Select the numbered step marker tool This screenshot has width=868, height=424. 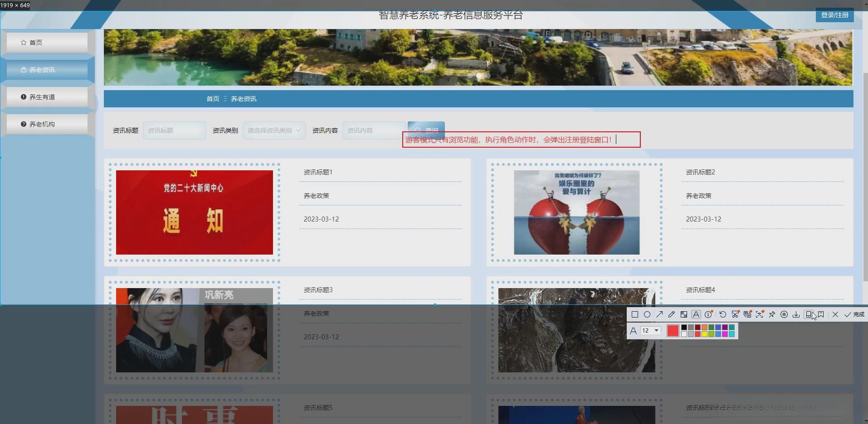(x=709, y=314)
